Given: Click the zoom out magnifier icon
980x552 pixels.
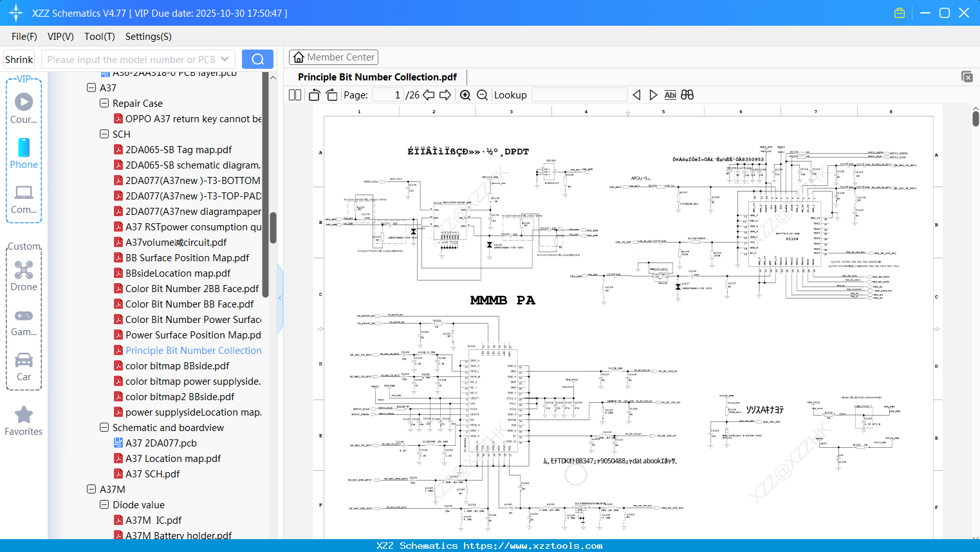Looking at the screenshot, I should click(x=482, y=95).
